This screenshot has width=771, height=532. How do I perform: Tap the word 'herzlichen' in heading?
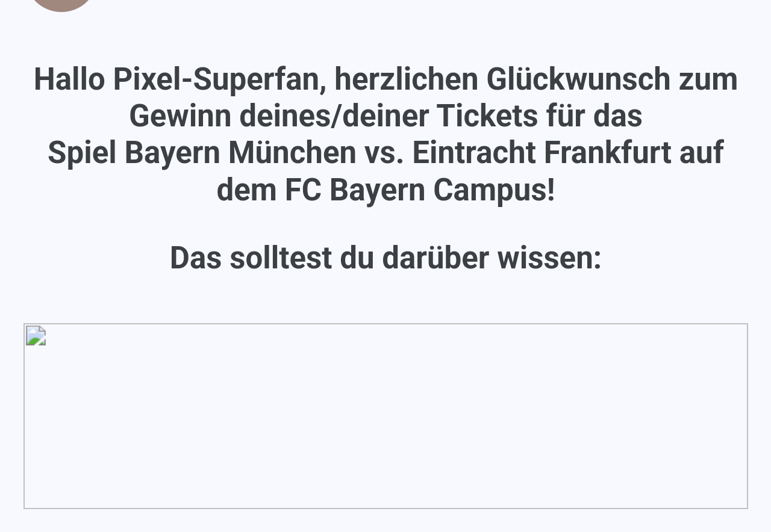point(407,79)
